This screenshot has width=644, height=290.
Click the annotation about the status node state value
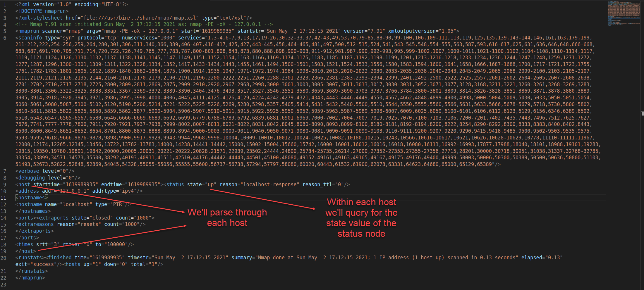361,218
